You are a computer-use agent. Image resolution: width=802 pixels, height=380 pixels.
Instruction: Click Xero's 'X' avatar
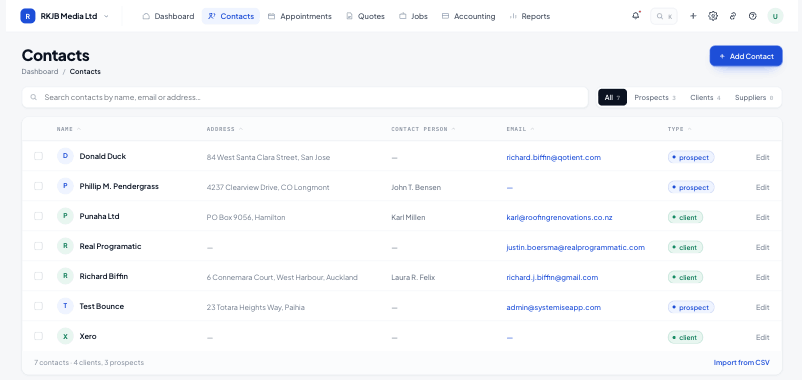point(65,336)
